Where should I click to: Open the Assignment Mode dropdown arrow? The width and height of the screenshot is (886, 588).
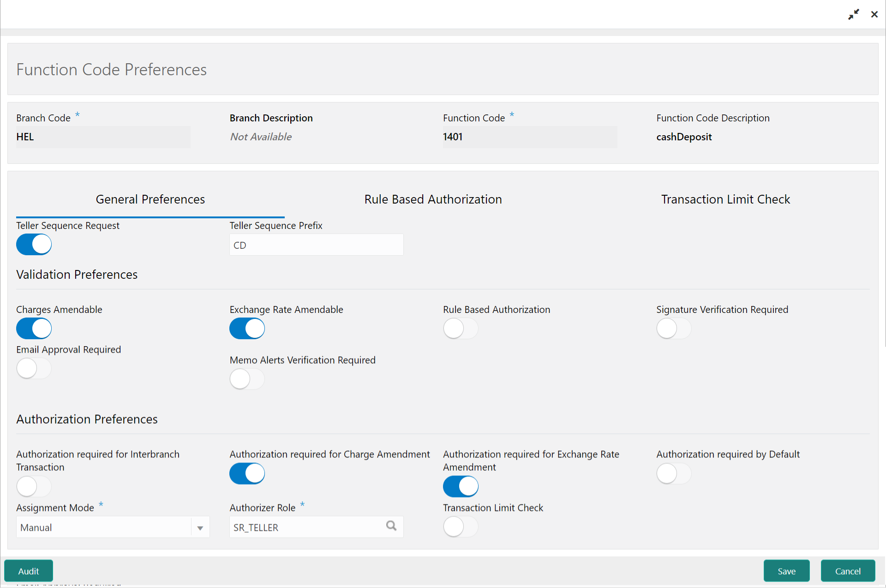coord(200,528)
